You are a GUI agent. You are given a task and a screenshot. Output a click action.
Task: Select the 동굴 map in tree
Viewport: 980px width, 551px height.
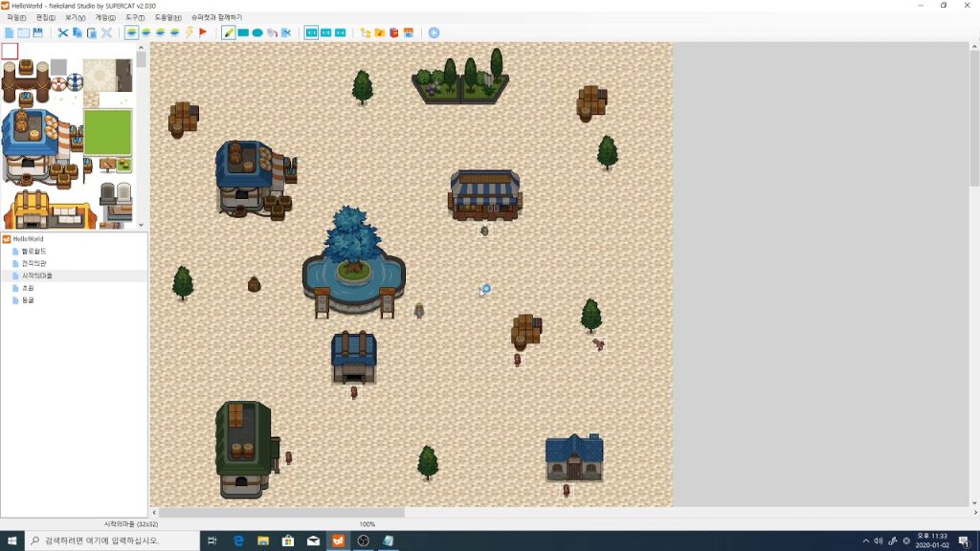pos(28,300)
